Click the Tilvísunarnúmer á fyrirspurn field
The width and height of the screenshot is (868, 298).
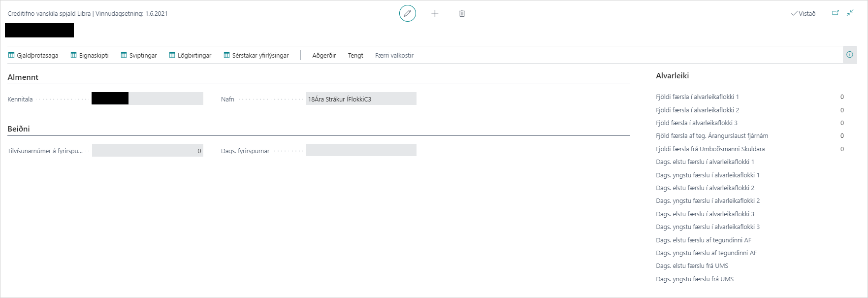(x=147, y=151)
